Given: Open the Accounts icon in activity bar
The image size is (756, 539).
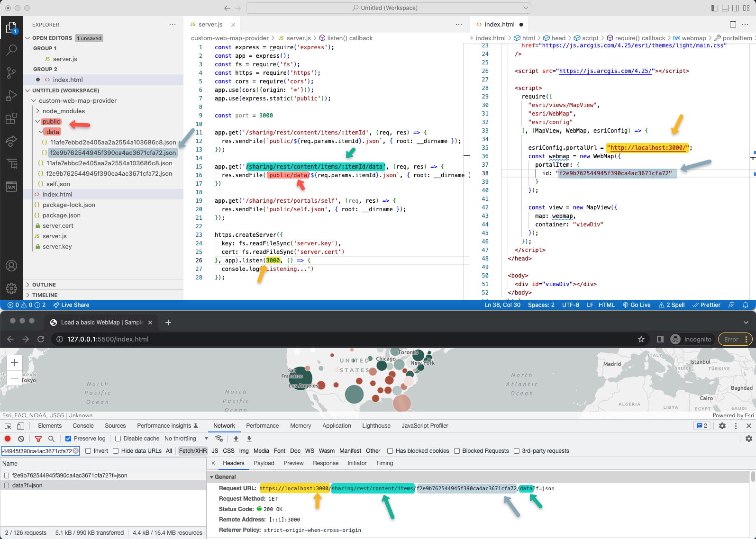Looking at the screenshot, I should (11, 266).
